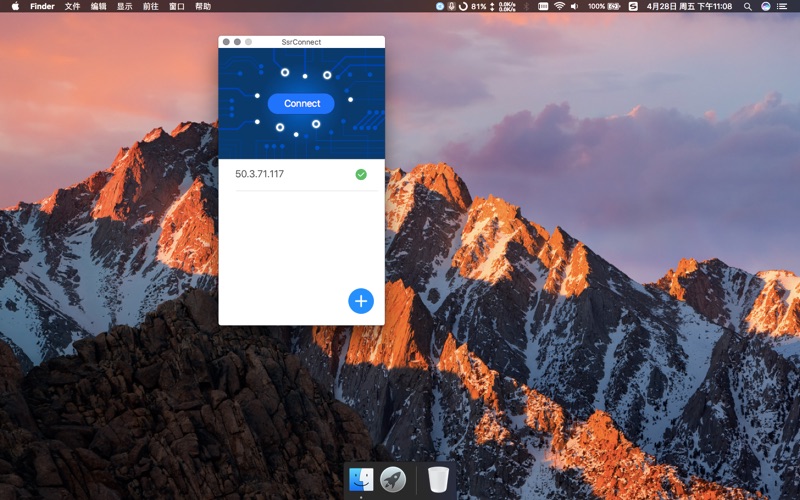Click the 81% circular usage indicator
The image size is (800, 500).
point(472,6)
